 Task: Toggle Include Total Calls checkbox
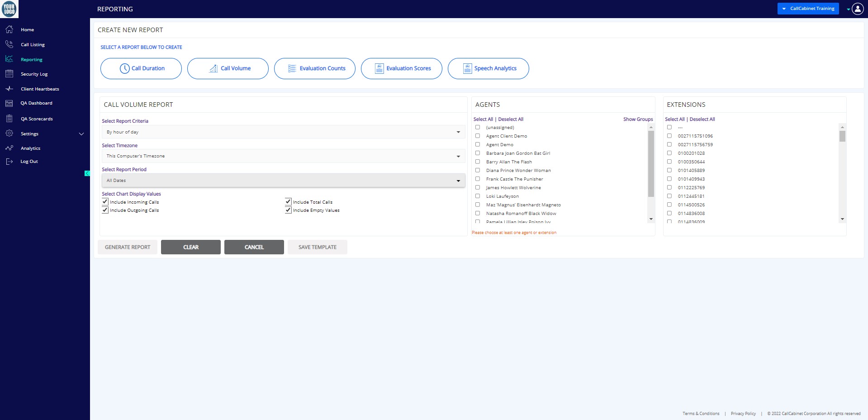tap(288, 202)
